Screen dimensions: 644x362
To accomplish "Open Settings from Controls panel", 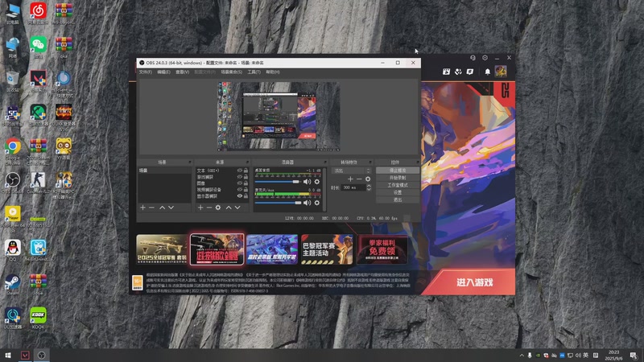I will click(x=398, y=192).
